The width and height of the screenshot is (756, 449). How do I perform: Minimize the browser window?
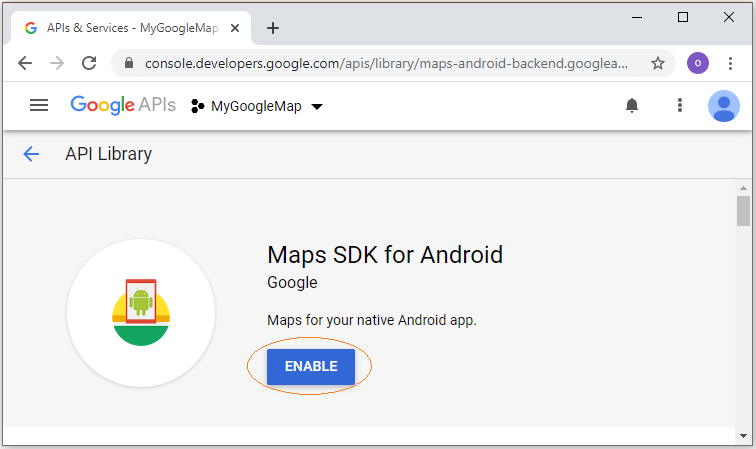[637, 18]
